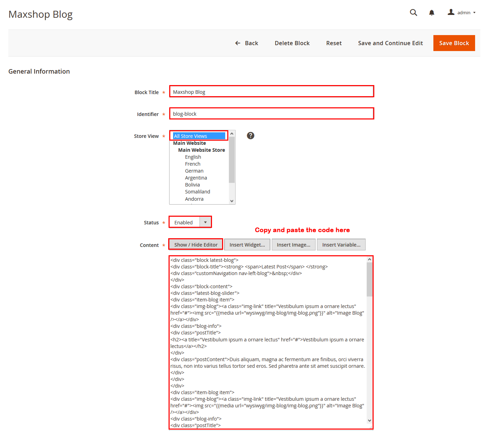The image size is (481, 448).
Task: Open notifications bell icon
Action: [x=432, y=13]
